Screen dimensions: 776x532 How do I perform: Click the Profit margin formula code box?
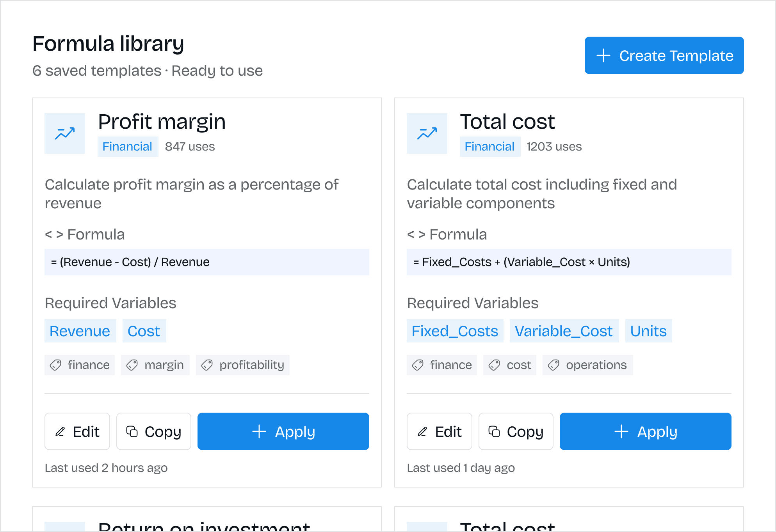coord(207,262)
